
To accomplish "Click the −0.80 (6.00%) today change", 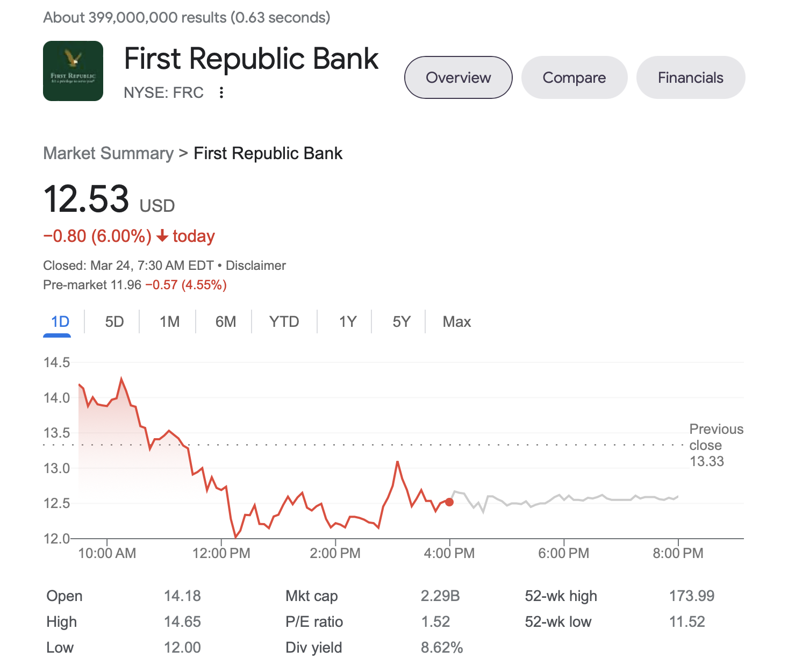I will pyautogui.click(x=129, y=236).
